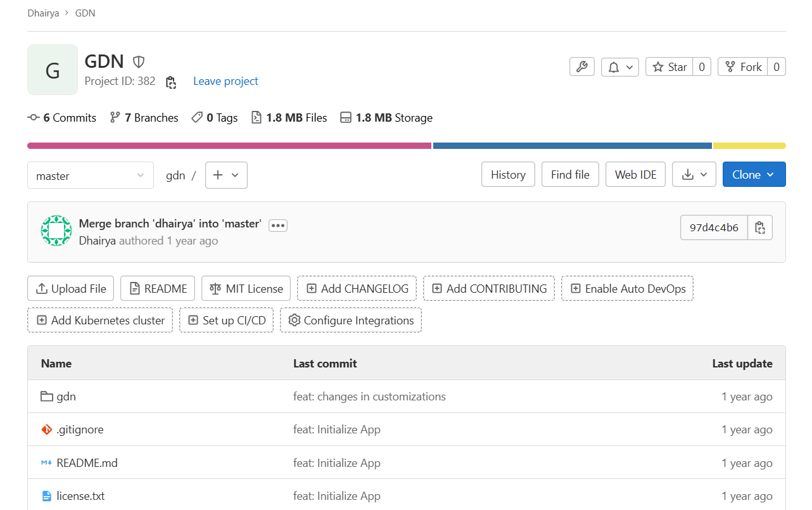Expand the Clone dropdown button
Viewport: 812px width, 510px height.
754,175
